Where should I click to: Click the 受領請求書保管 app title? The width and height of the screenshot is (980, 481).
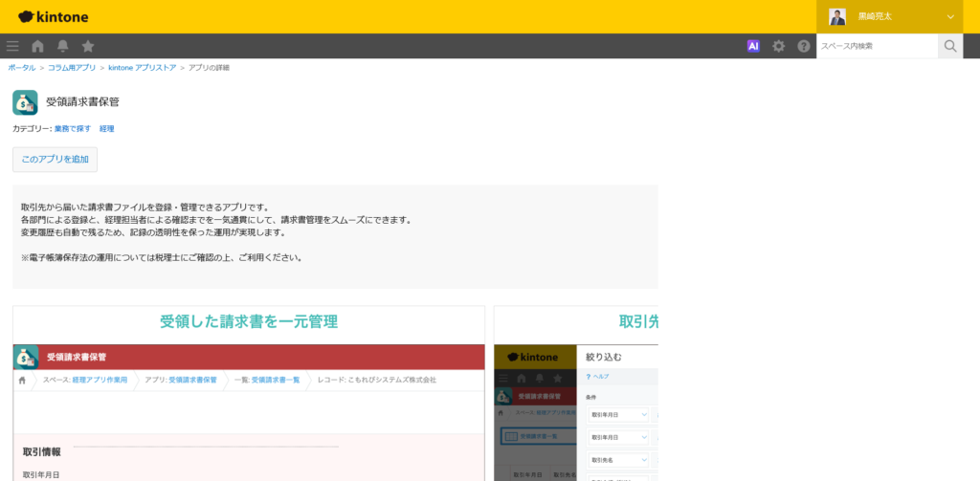coord(82,102)
